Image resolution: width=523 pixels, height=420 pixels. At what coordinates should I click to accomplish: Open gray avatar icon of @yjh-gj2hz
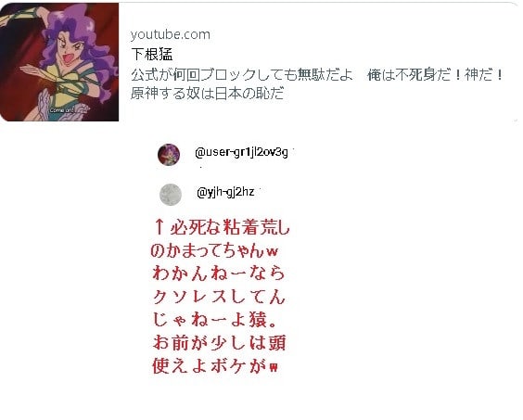click(x=171, y=195)
